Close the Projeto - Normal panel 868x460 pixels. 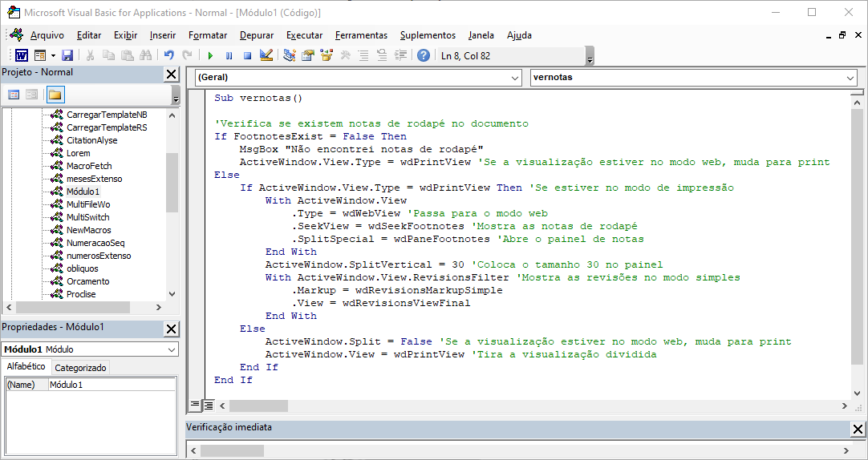click(x=172, y=74)
